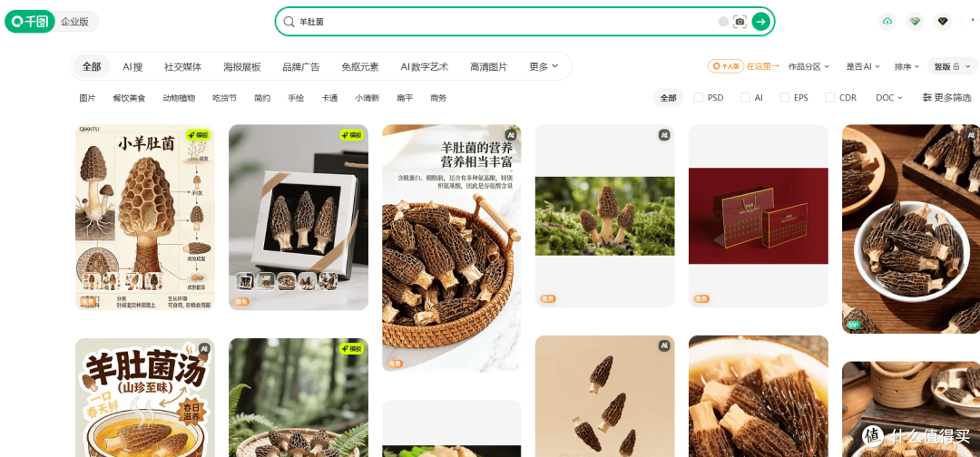Filter by the 手绘 tag

[296, 98]
